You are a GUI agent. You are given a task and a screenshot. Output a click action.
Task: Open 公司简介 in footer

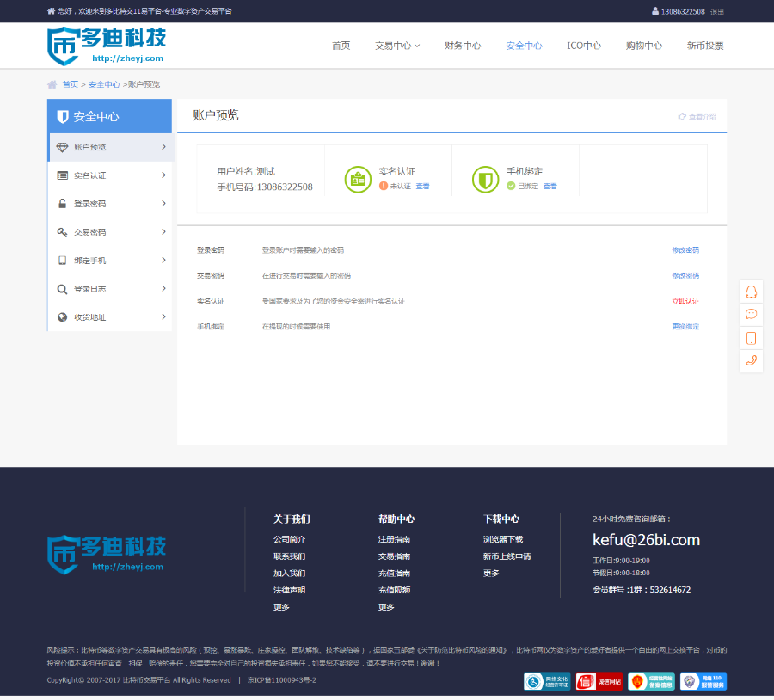(289, 539)
